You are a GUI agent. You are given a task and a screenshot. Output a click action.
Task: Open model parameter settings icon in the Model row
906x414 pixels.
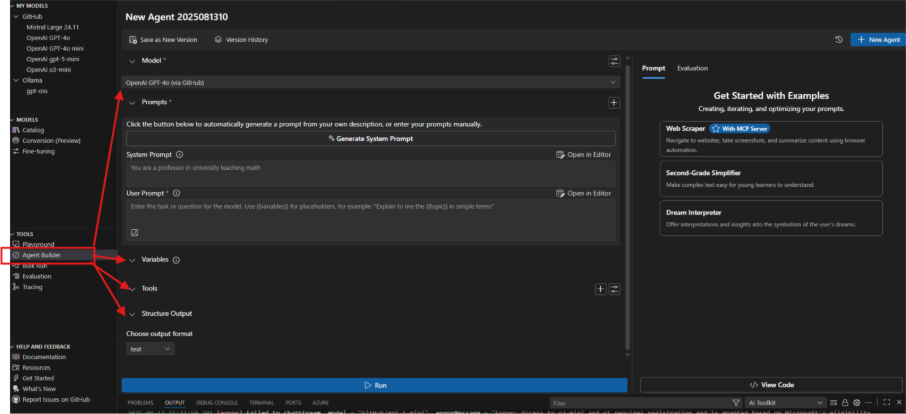point(614,61)
